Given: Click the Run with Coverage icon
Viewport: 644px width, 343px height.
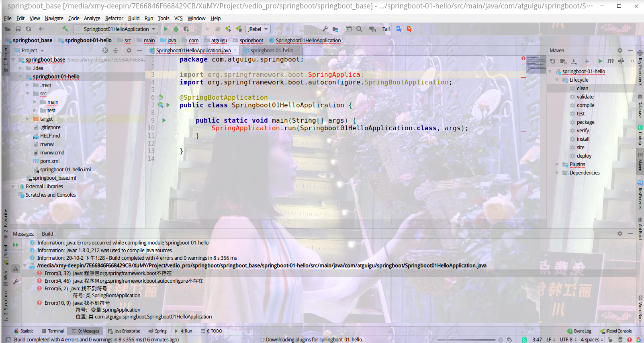Looking at the screenshot, I should 186,29.
